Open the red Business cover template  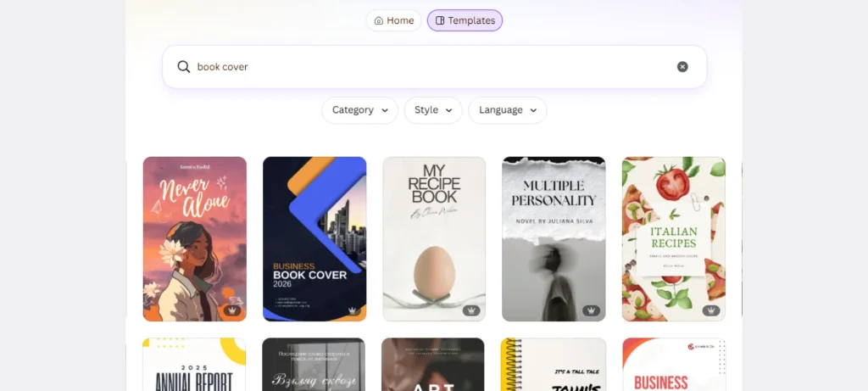[x=674, y=365]
